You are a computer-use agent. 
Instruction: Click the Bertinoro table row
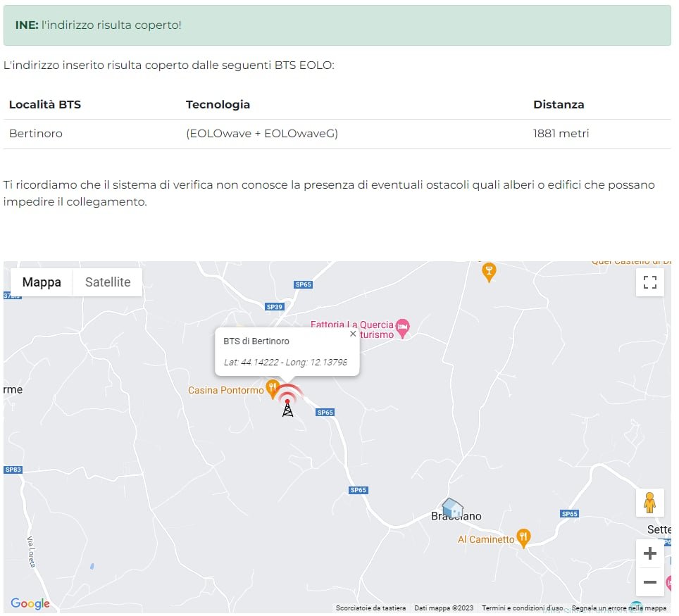click(337, 133)
